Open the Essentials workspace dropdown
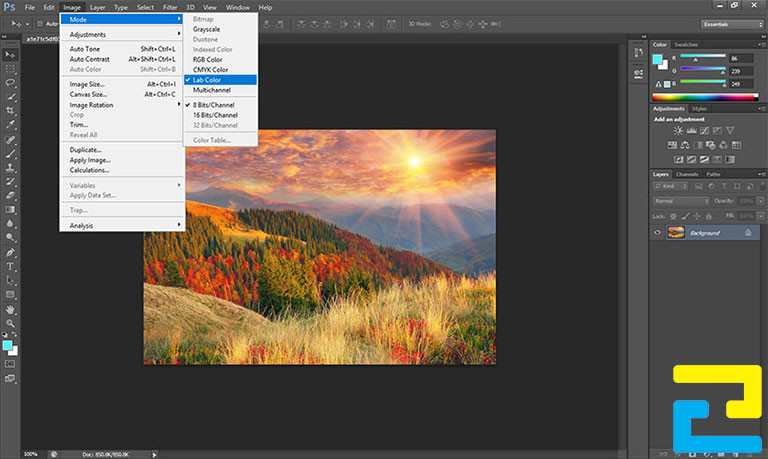 (x=732, y=24)
